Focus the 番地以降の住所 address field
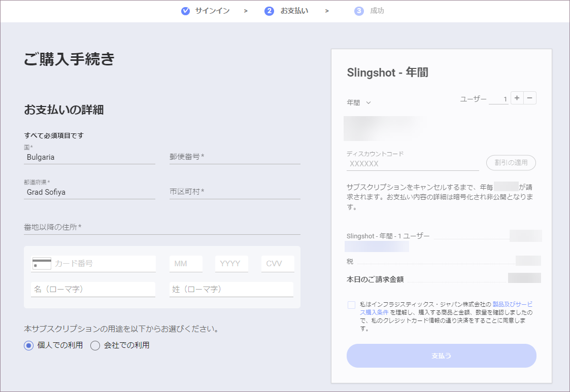The width and height of the screenshot is (570, 392). 162,227
